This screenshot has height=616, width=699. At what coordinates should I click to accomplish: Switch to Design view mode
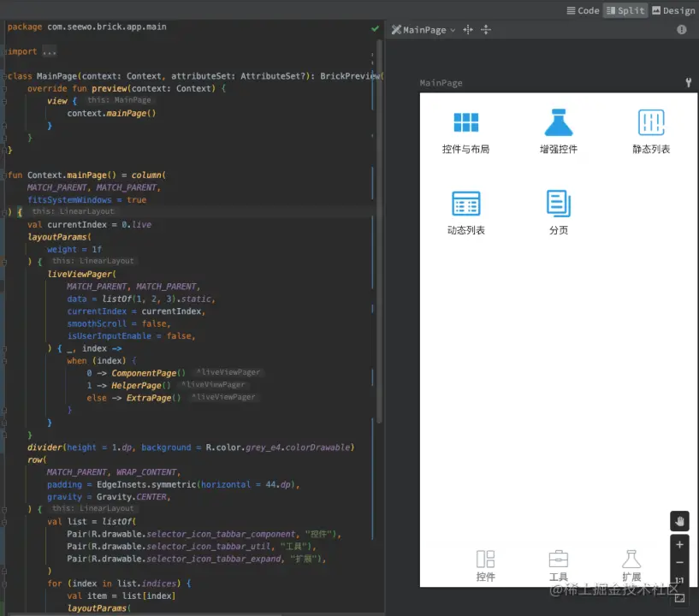tap(673, 10)
